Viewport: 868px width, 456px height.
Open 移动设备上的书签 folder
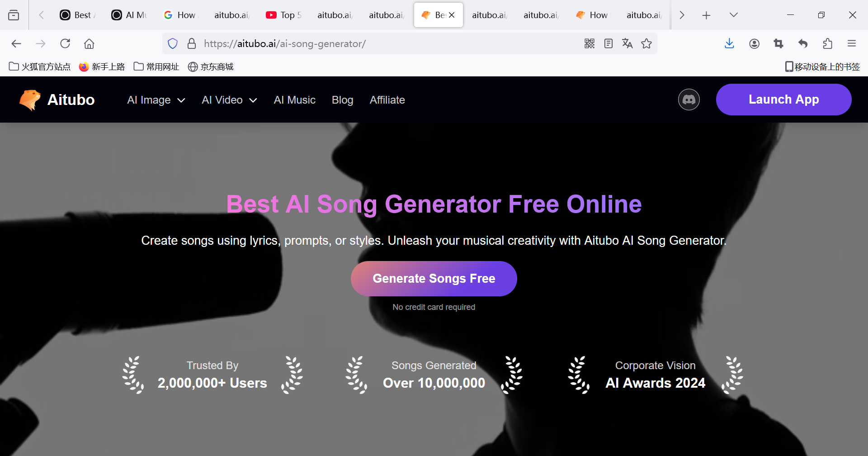[822, 66]
